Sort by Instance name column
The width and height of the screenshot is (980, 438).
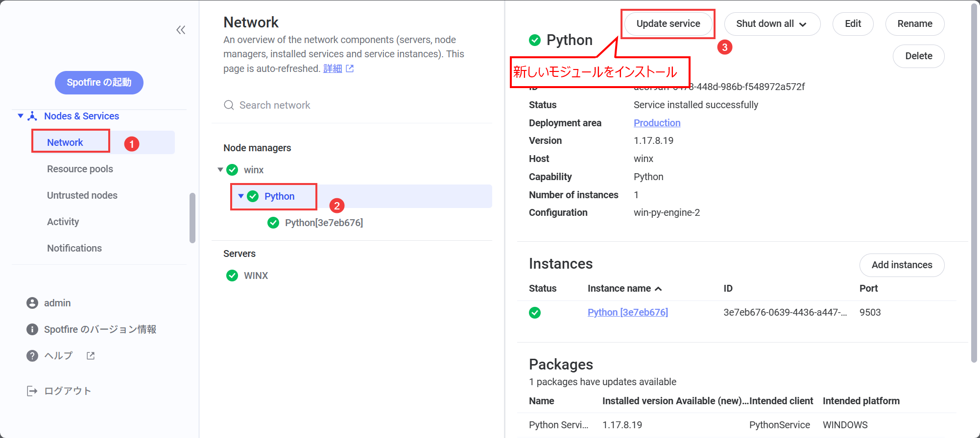(624, 288)
